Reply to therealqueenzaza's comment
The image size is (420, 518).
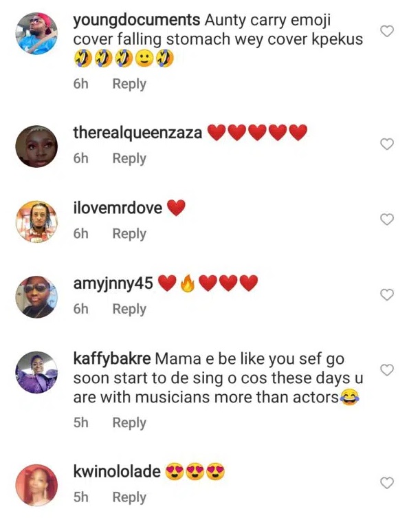[129, 158]
